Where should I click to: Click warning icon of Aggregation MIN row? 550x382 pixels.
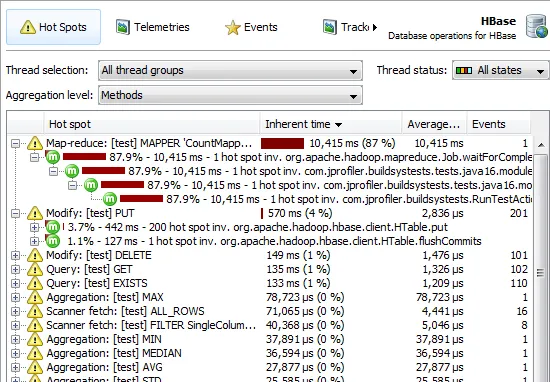pos(35,339)
